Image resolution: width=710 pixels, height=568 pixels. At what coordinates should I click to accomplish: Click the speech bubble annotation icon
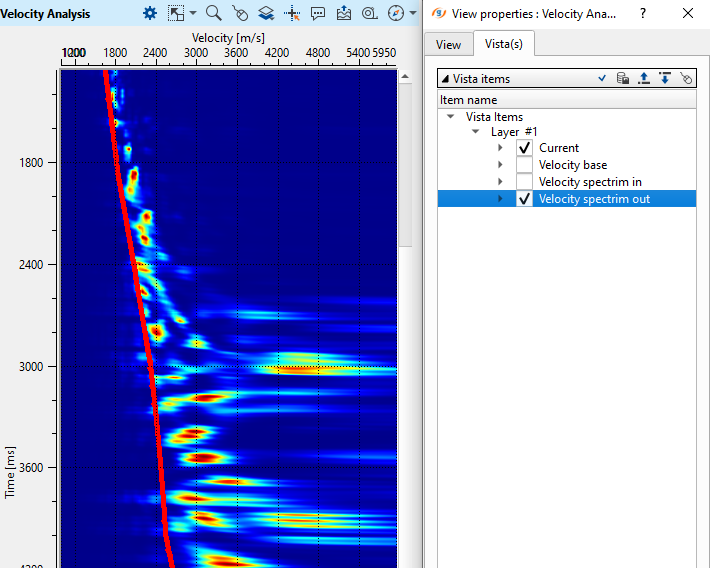[x=318, y=13]
